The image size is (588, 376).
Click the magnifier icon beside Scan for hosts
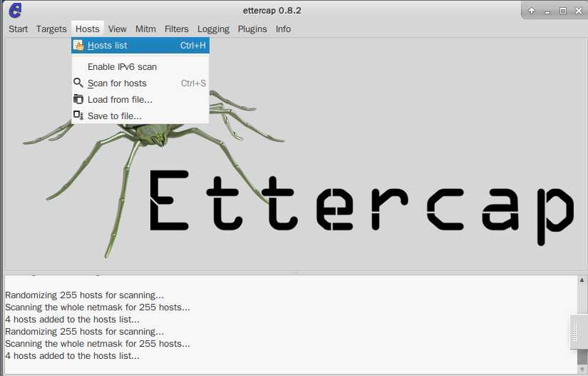[78, 83]
